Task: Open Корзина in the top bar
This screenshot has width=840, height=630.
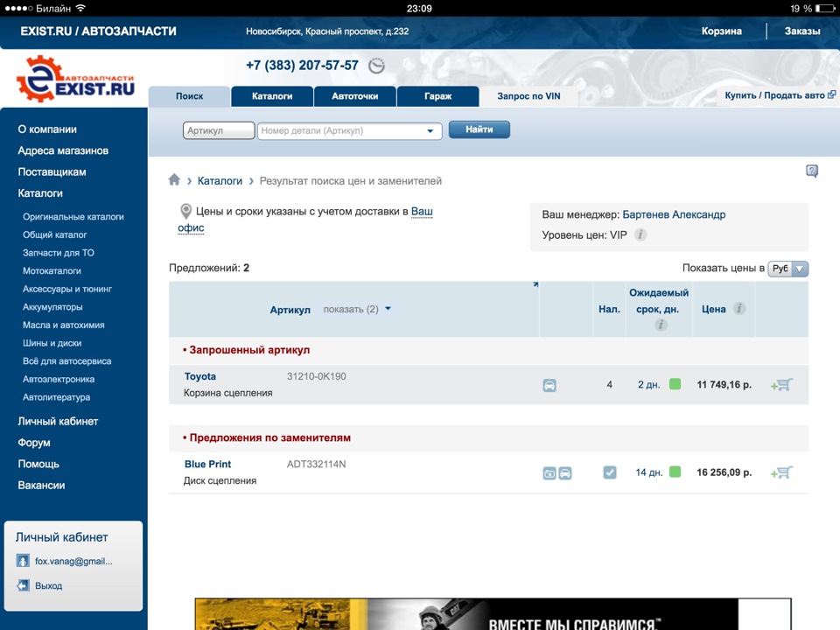Action: point(721,31)
